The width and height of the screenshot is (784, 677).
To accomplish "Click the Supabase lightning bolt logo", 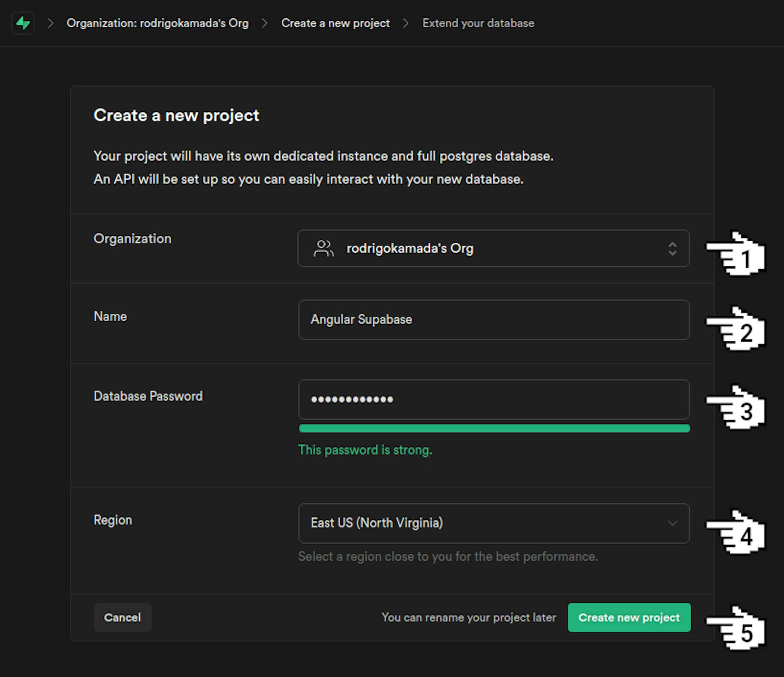I will [x=23, y=23].
